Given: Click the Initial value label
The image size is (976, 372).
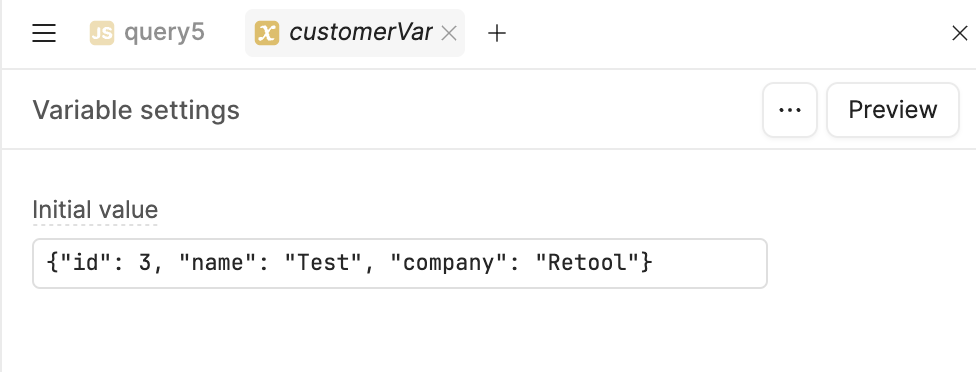Looking at the screenshot, I should click(x=95, y=210).
